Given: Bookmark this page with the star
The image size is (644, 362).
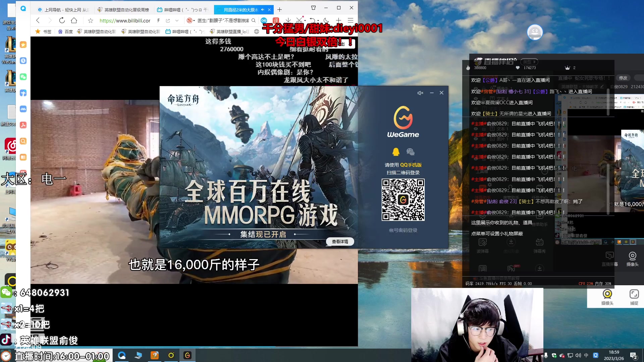Looking at the screenshot, I should pyautogui.click(x=91, y=20).
